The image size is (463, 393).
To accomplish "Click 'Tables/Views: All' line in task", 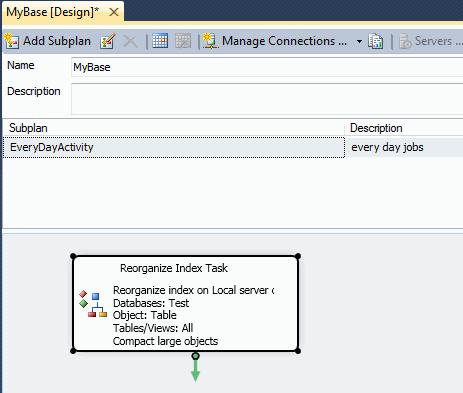I will coord(153,328).
